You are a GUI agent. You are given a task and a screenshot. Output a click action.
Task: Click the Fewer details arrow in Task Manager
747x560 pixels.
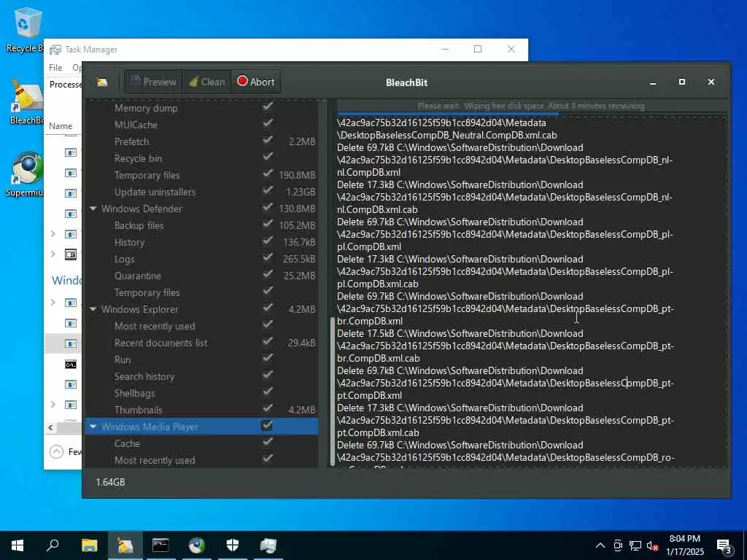tap(56, 451)
